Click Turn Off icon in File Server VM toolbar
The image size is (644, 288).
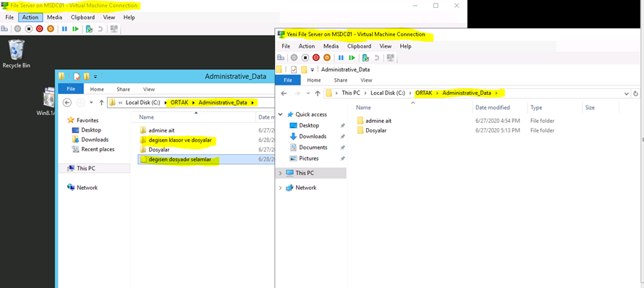pyautogui.click(x=28, y=29)
